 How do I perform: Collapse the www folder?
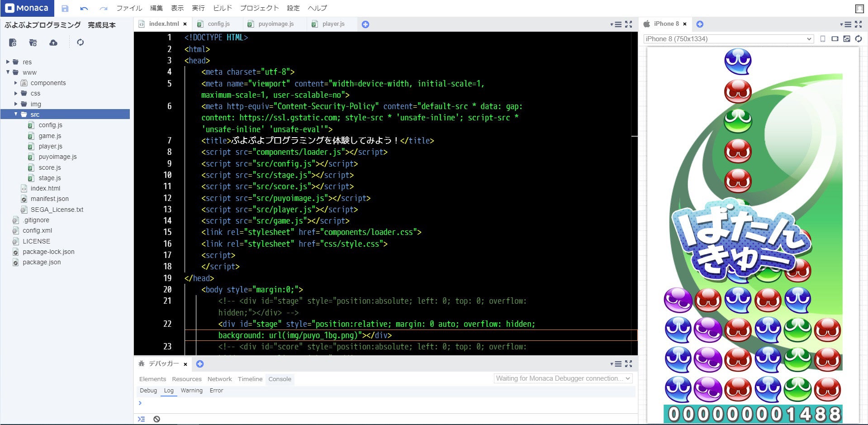point(8,72)
